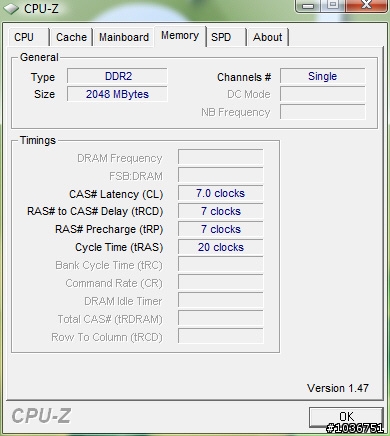The height and width of the screenshot is (436, 390).
Task: Click the RAS# Precharge (tRP) label
Action: (x=109, y=229)
